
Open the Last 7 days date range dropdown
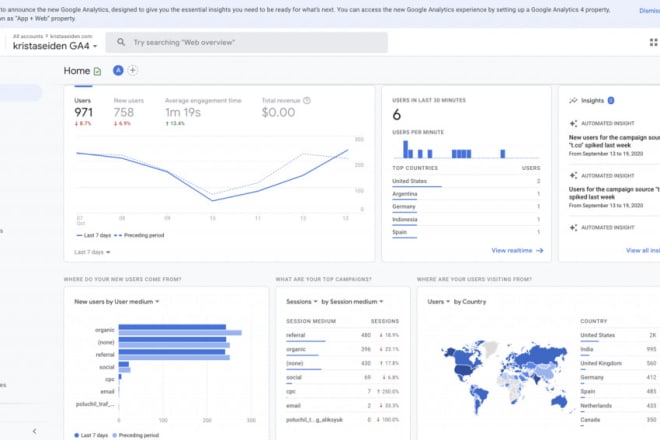point(92,252)
